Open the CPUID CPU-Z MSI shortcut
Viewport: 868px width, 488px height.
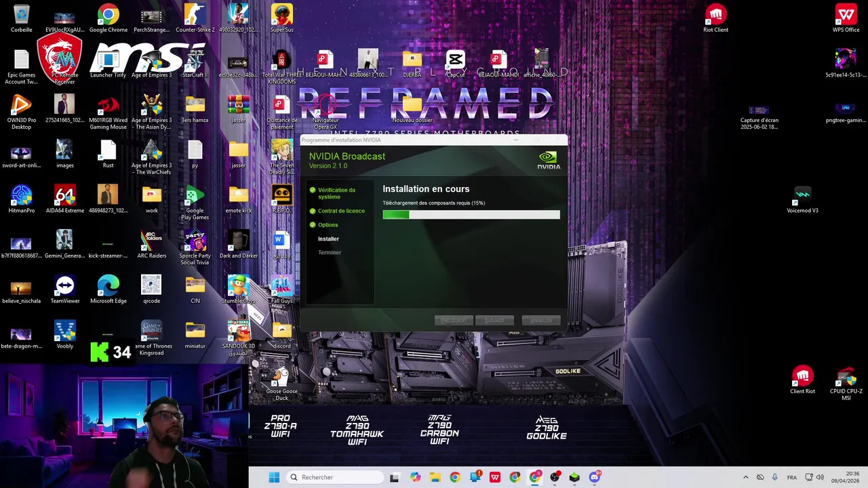pyautogui.click(x=846, y=376)
